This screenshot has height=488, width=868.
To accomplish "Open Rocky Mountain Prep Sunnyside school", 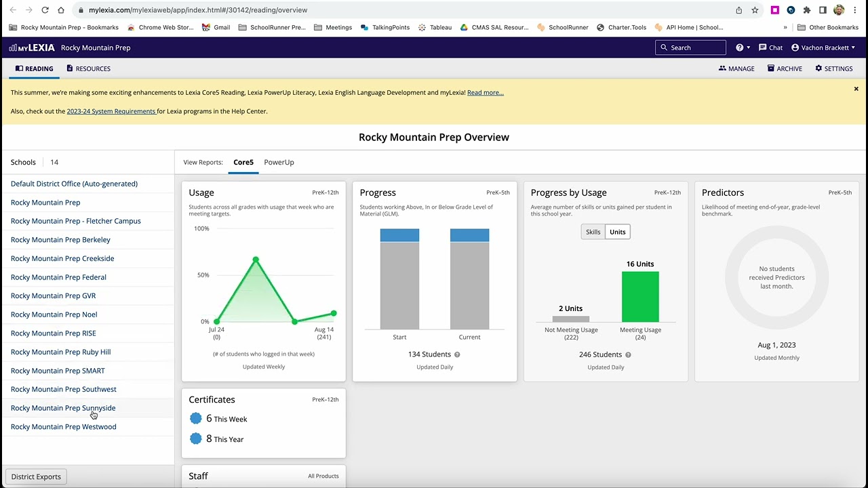I will (63, 408).
